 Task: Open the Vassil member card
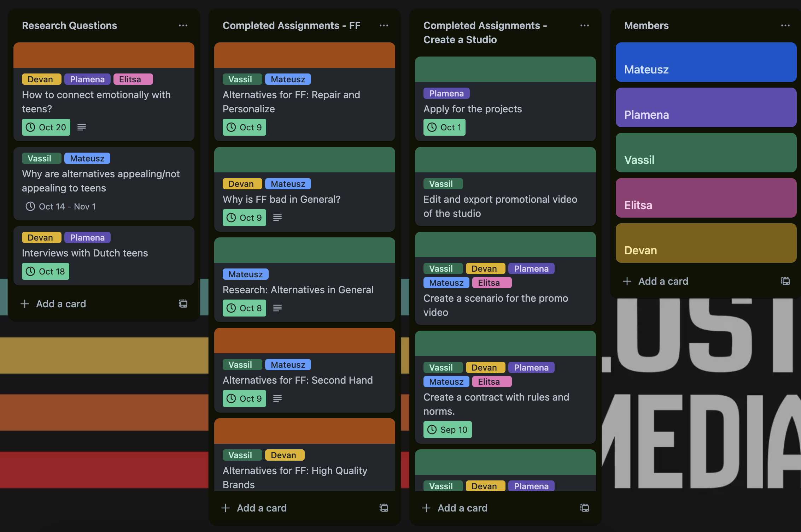(706, 153)
